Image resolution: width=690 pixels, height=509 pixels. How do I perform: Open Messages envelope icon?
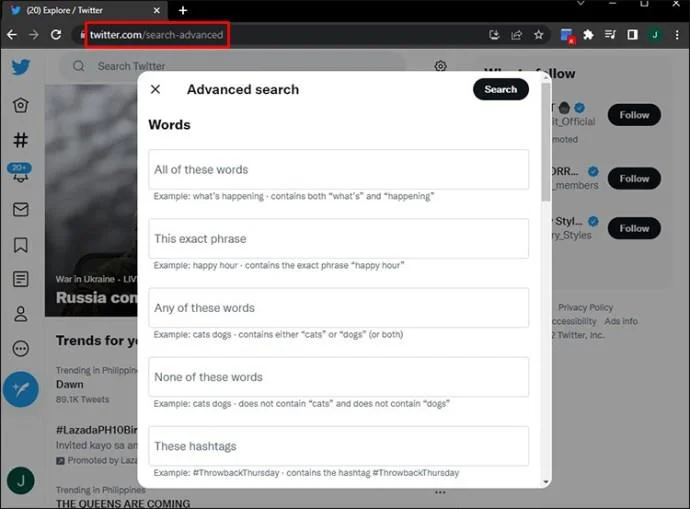click(21, 209)
